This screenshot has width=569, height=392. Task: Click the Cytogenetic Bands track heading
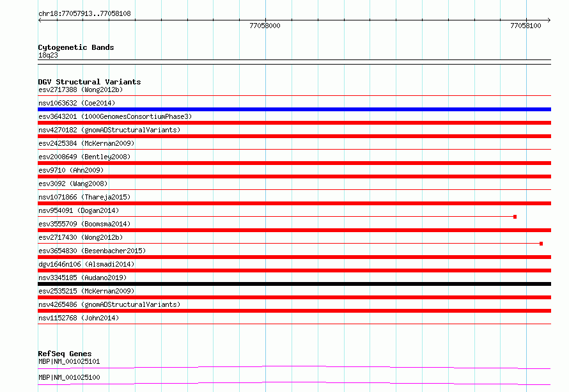click(x=76, y=47)
